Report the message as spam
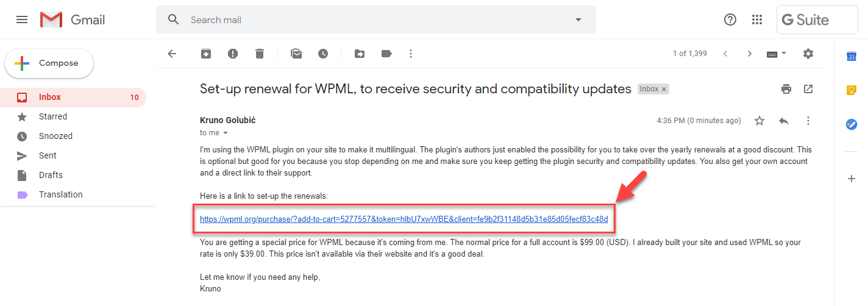This screenshot has width=868, height=306. pos(233,54)
